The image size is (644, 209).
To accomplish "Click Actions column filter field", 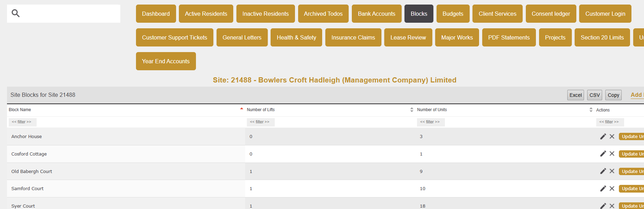I will click(x=610, y=122).
